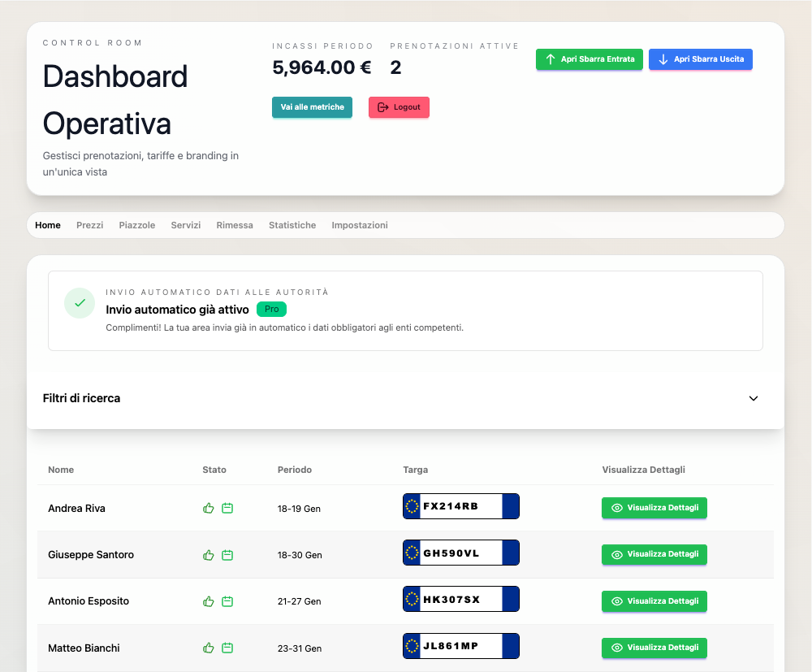Image resolution: width=812 pixels, height=672 pixels.
Task: Click the green checkmark icon in the Invio automatico banner
Action: point(79,302)
